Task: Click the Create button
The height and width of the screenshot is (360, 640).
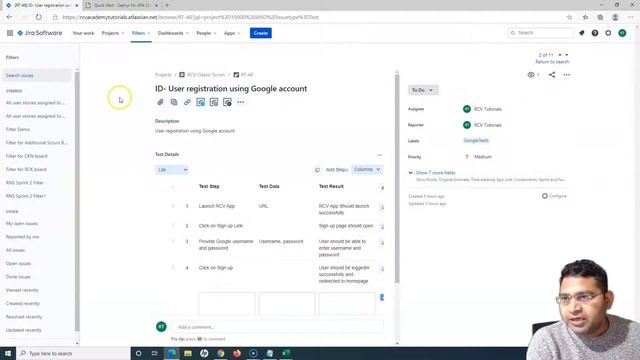Action: click(261, 33)
